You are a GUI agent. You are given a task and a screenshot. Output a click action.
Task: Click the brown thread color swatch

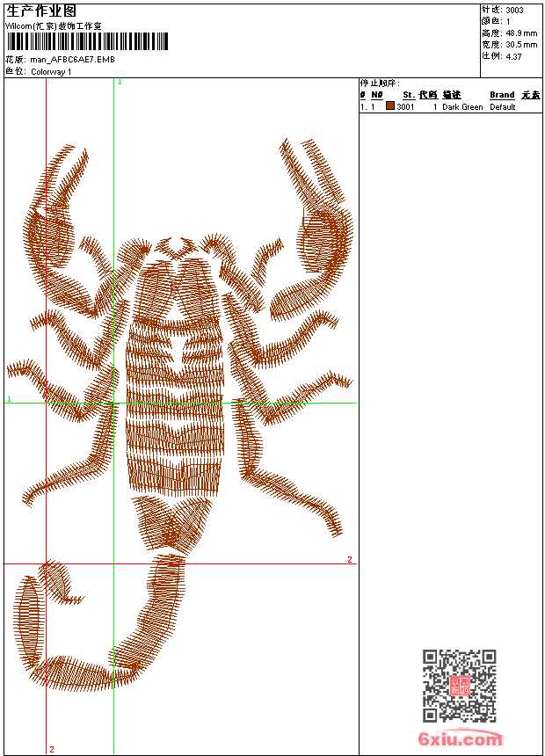[390, 106]
